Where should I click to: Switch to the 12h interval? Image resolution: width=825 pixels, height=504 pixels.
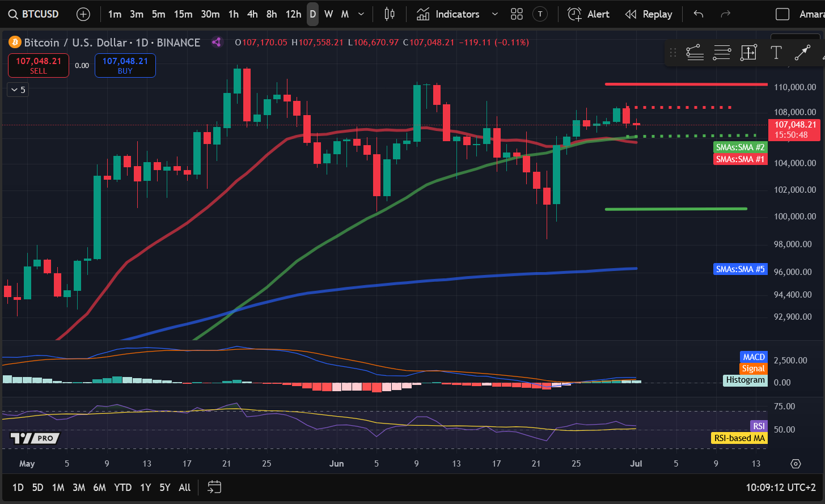[x=293, y=14]
